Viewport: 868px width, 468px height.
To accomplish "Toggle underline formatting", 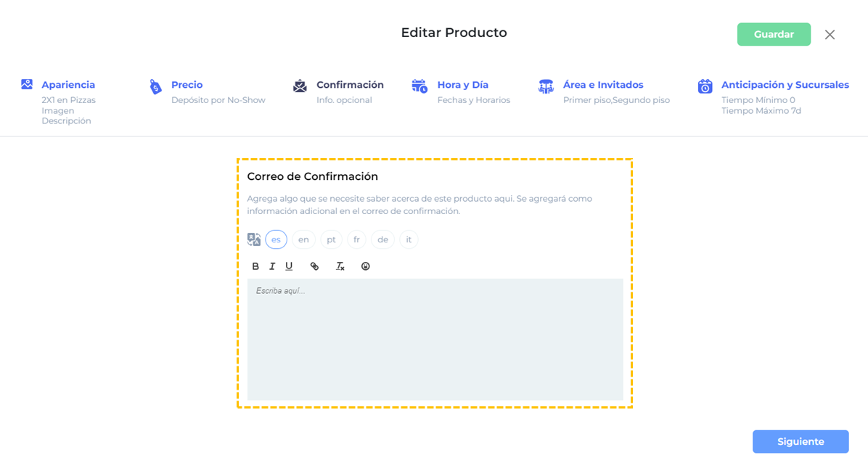I will click(289, 266).
